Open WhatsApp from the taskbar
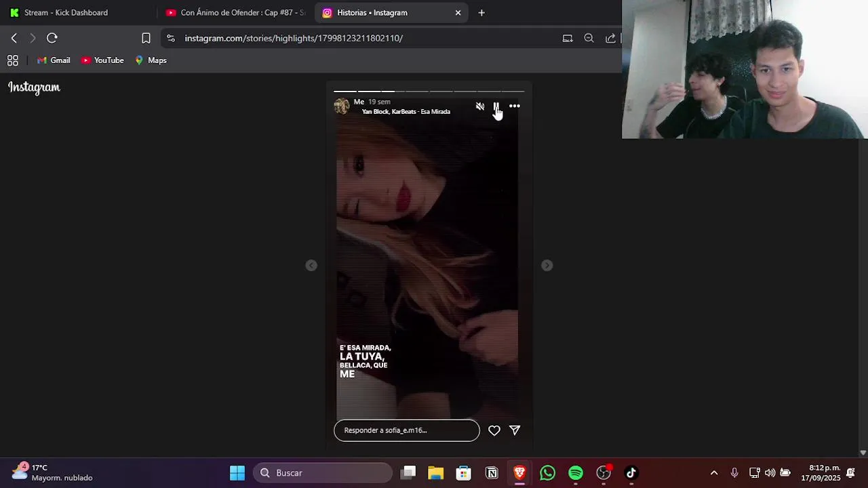The image size is (868, 488). click(x=547, y=473)
